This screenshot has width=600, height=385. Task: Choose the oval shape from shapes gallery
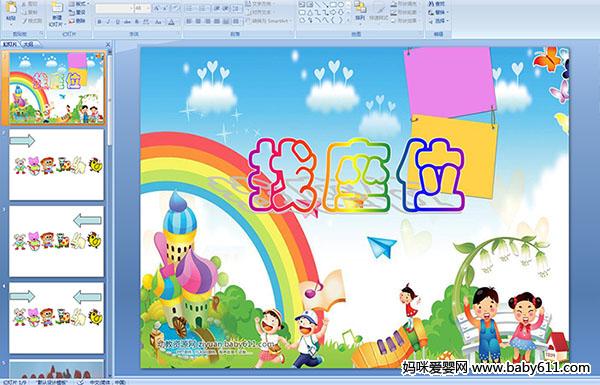coord(341,5)
